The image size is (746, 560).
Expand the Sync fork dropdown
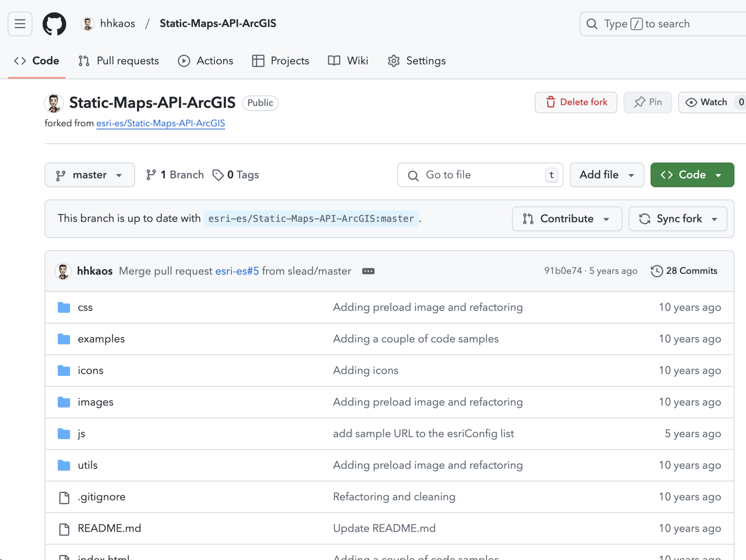point(678,219)
